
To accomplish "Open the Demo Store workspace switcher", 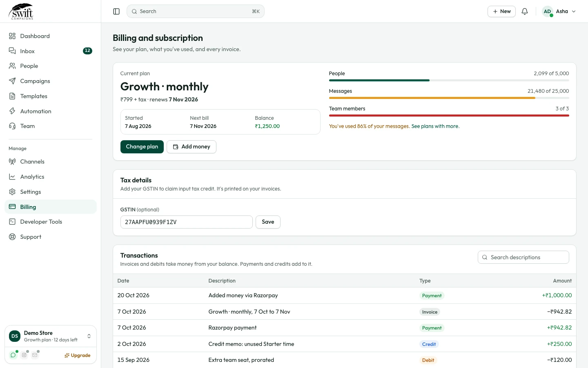I will pos(51,336).
